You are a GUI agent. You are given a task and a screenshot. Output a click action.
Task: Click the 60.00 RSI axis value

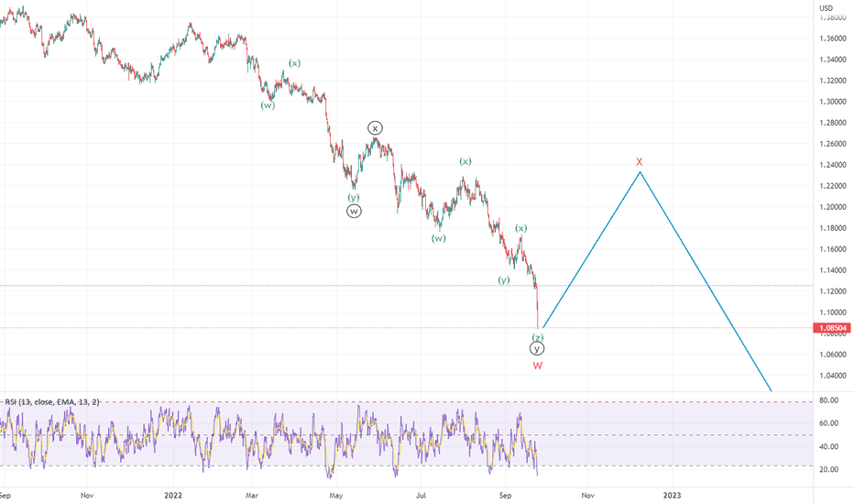(829, 423)
